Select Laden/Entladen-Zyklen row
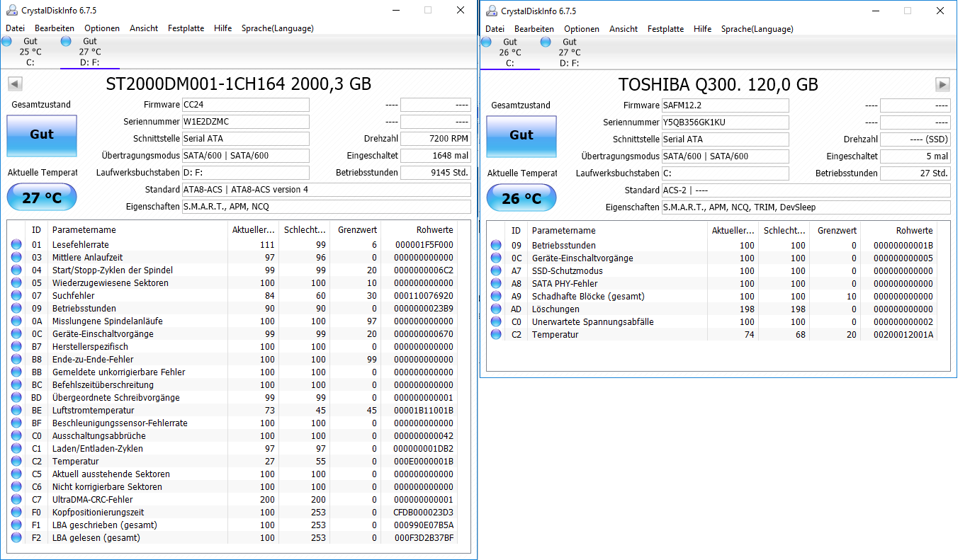970x560 pixels. pos(232,449)
